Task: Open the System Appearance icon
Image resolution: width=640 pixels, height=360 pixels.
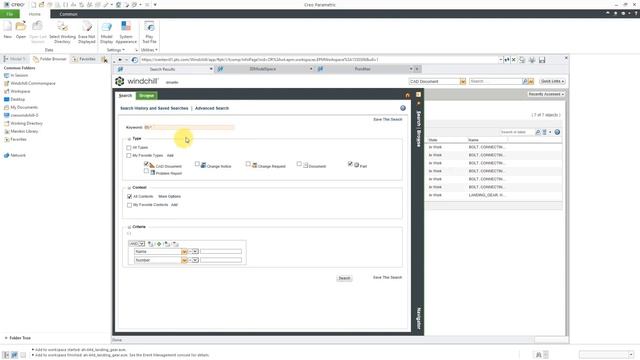Action: pyautogui.click(x=126, y=27)
